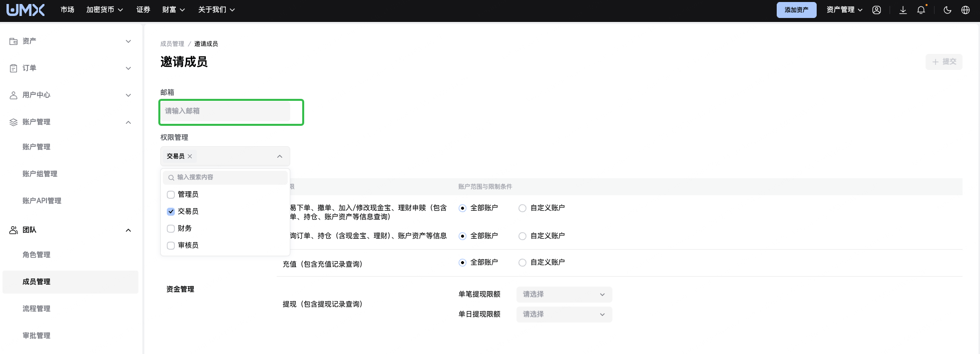
Task: Open 单日提现限额 dropdown
Action: point(564,315)
